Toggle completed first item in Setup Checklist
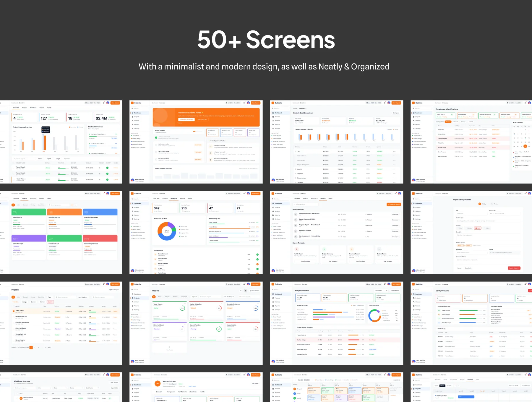Viewport: 532px width, 402px height. click(x=156, y=137)
